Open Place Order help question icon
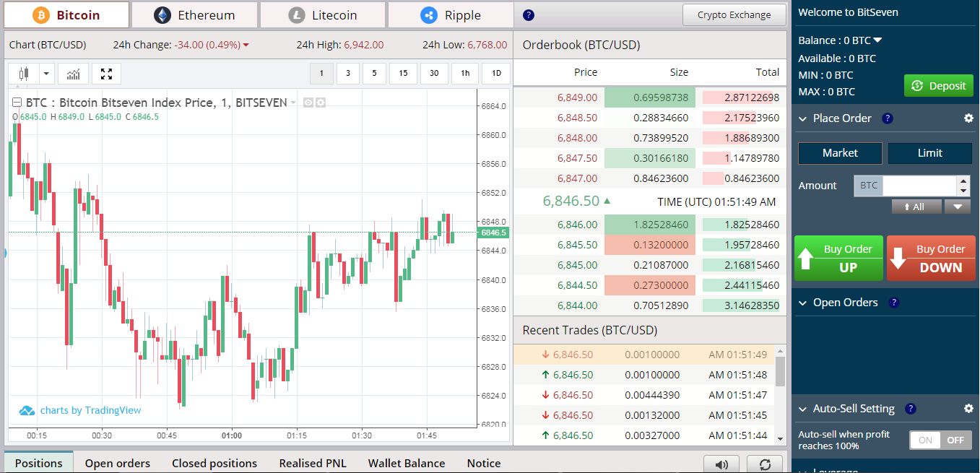The height and width of the screenshot is (473, 980). point(888,118)
